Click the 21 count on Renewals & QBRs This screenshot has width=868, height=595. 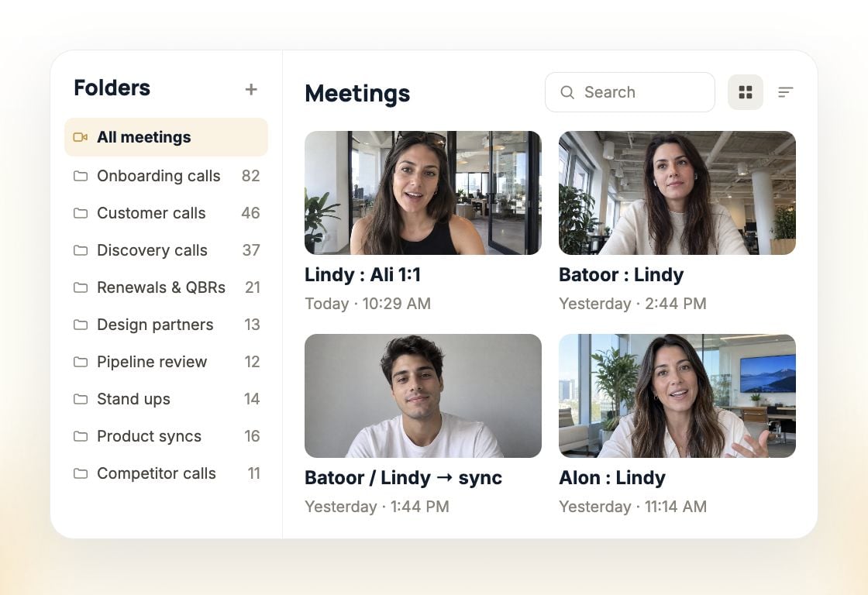[x=253, y=287]
